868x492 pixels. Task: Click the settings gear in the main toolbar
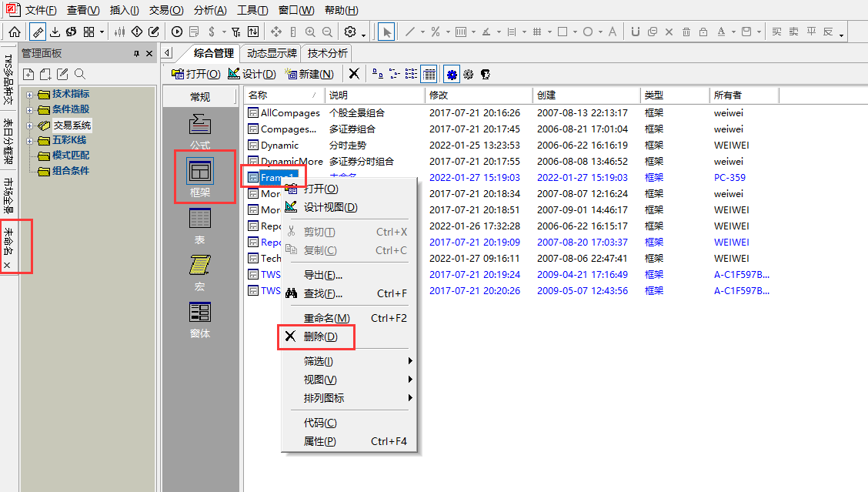pos(350,32)
